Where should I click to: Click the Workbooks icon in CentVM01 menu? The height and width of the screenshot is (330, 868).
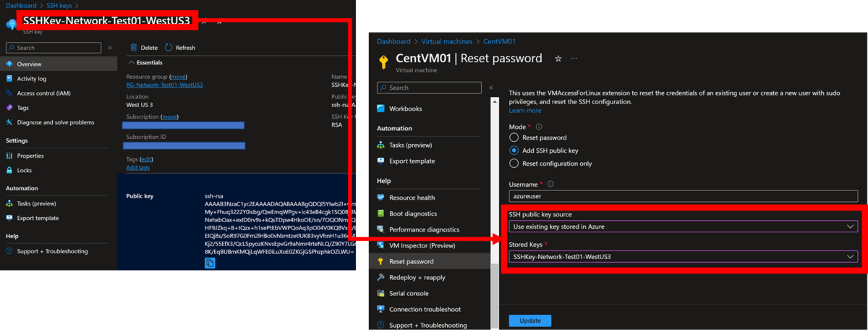(x=381, y=109)
